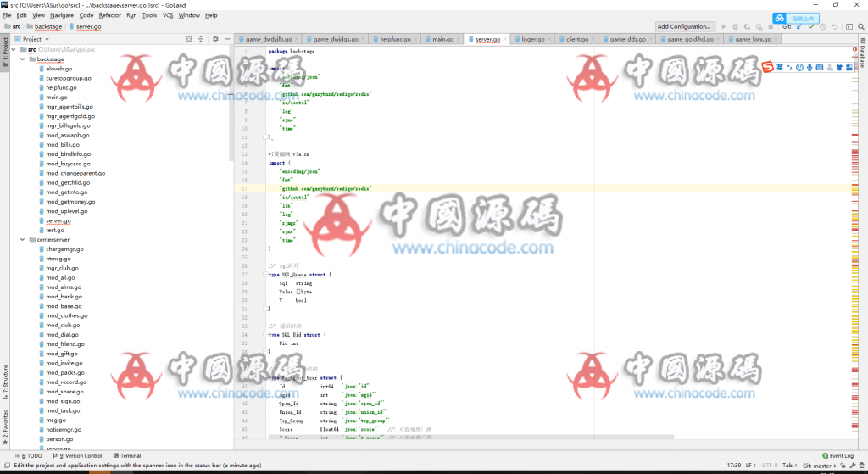Image resolution: width=868 pixels, height=474 pixels.
Task: Open the Project panel gear settings icon
Action: (215, 39)
